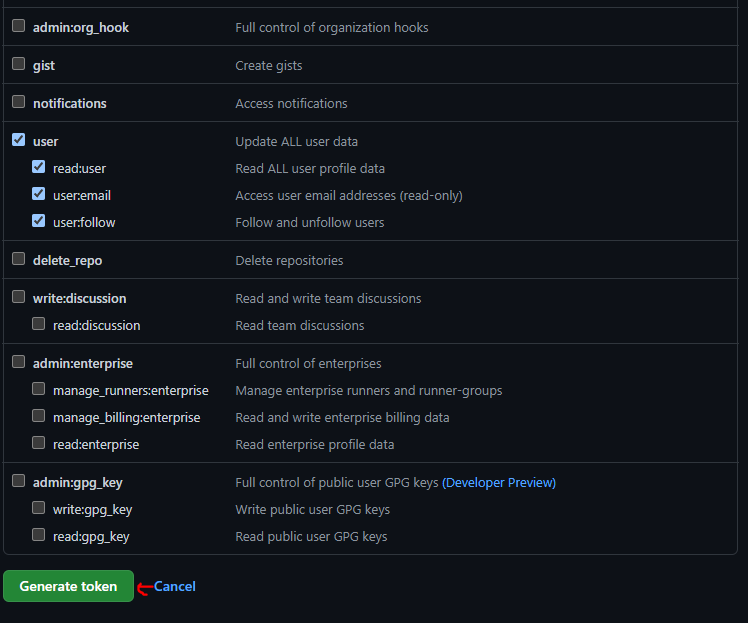Click 'Manage enterprise runners and runner-groups' text
The image size is (748, 623).
tap(369, 391)
